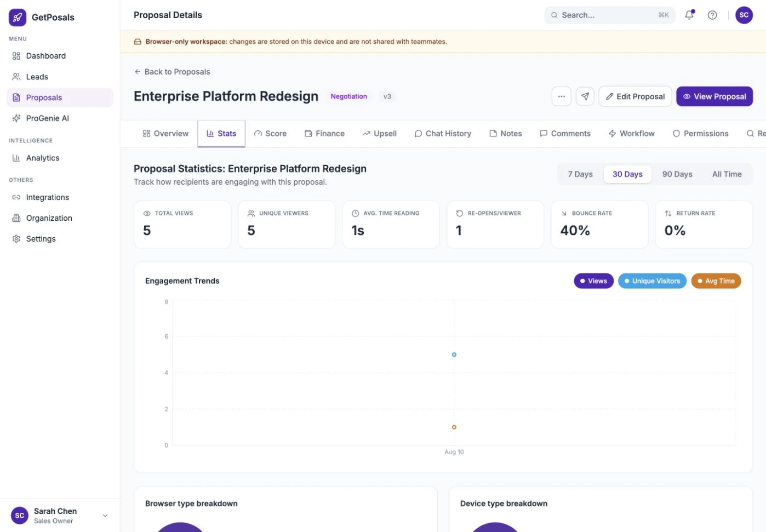Switch to the Finance tab
Viewport: 766px width, 532px height.
(x=324, y=134)
